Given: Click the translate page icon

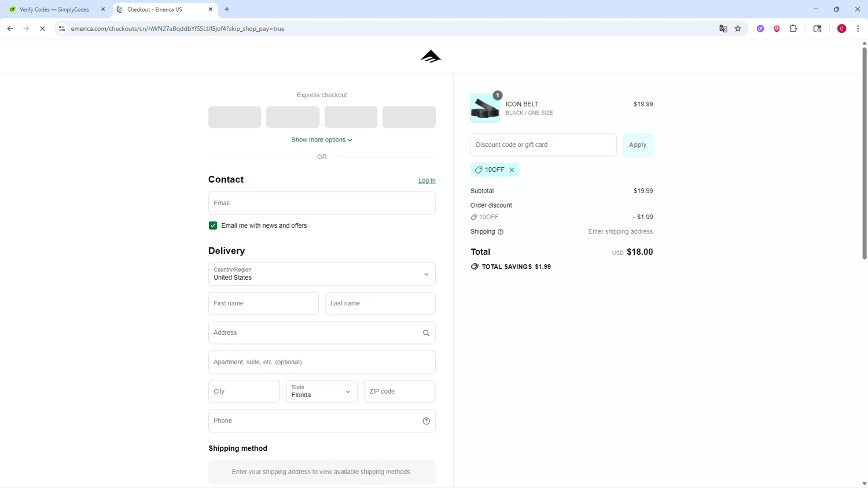Looking at the screenshot, I should click(x=723, y=28).
